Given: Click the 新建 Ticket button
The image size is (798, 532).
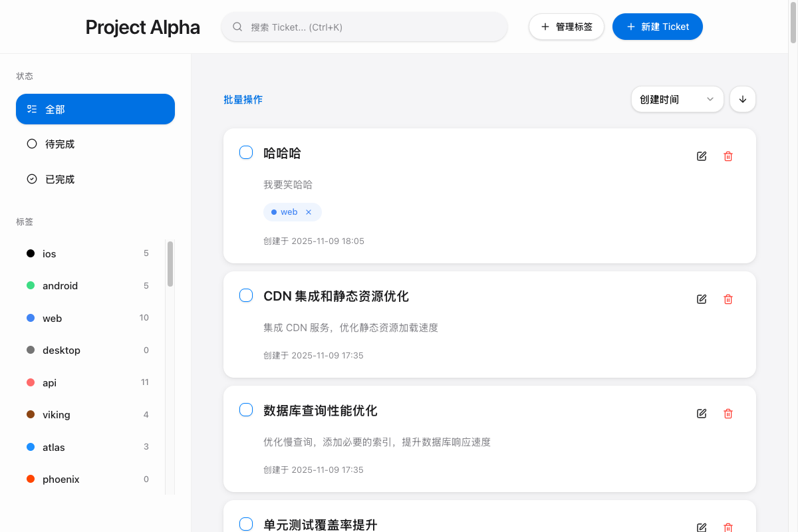Looking at the screenshot, I should tap(657, 27).
